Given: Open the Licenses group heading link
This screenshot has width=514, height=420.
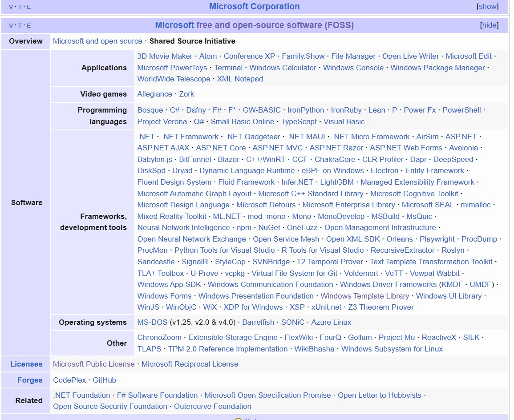Looking at the screenshot, I should click(26, 364).
